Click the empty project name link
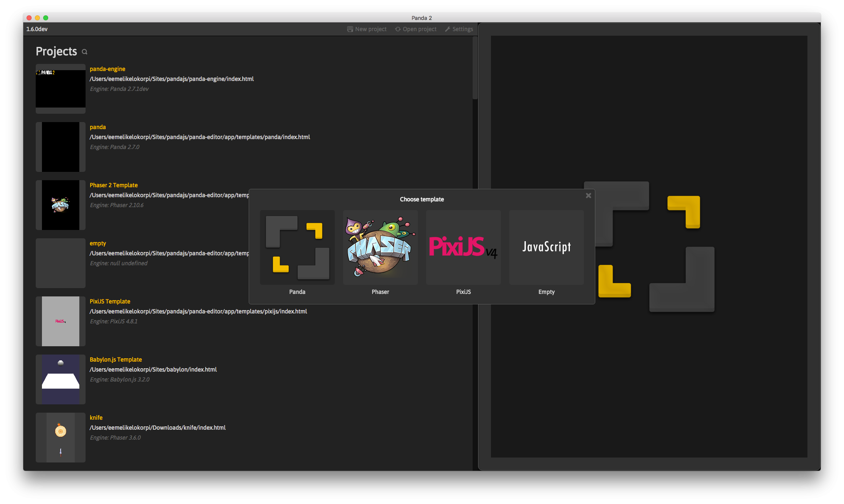Image resolution: width=844 pixels, height=504 pixels. pyautogui.click(x=98, y=243)
